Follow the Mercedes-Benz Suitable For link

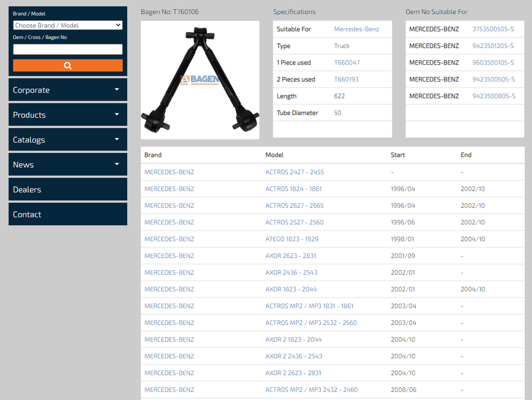click(356, 29)
